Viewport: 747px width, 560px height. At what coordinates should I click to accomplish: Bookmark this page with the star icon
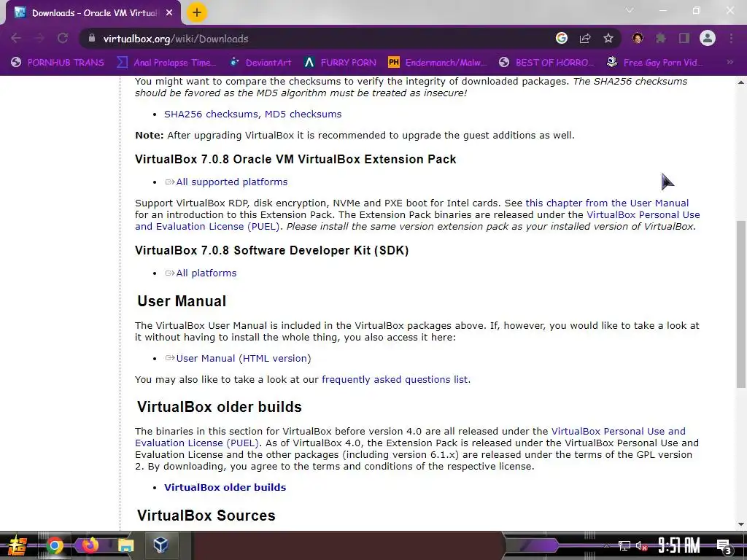click(x=608, y=38)
